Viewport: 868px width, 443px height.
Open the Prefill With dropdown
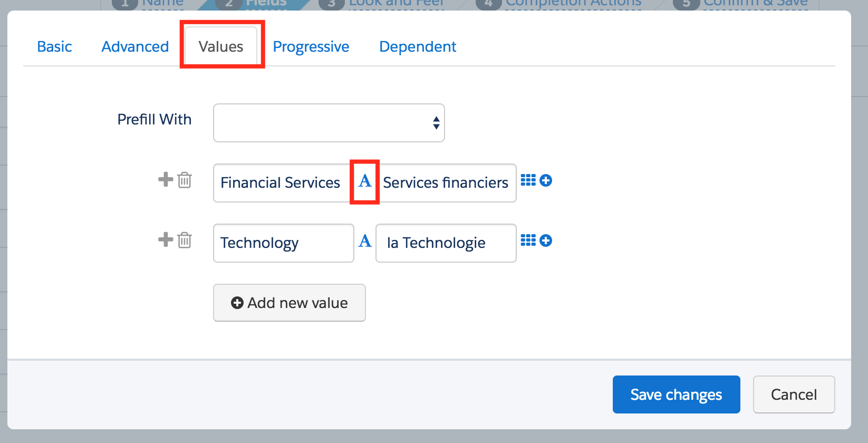click(329, 122)
